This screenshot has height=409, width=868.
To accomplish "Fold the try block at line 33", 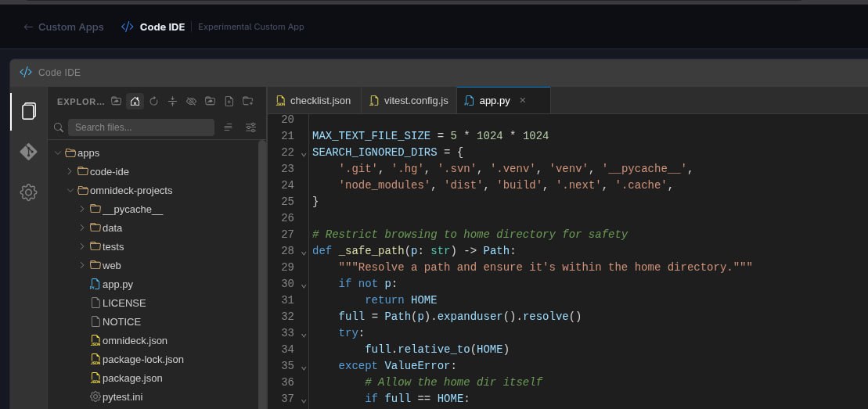I will click(304, 335).
